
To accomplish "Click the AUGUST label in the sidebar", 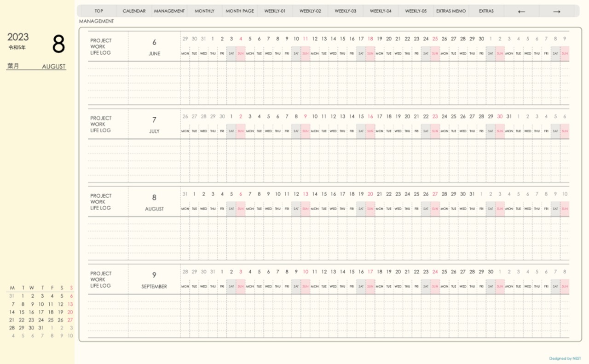I will (54, 67).
